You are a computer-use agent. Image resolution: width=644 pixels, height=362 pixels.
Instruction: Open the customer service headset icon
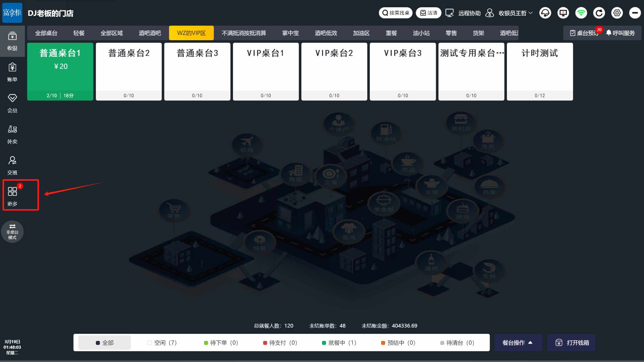coord(545,13)
